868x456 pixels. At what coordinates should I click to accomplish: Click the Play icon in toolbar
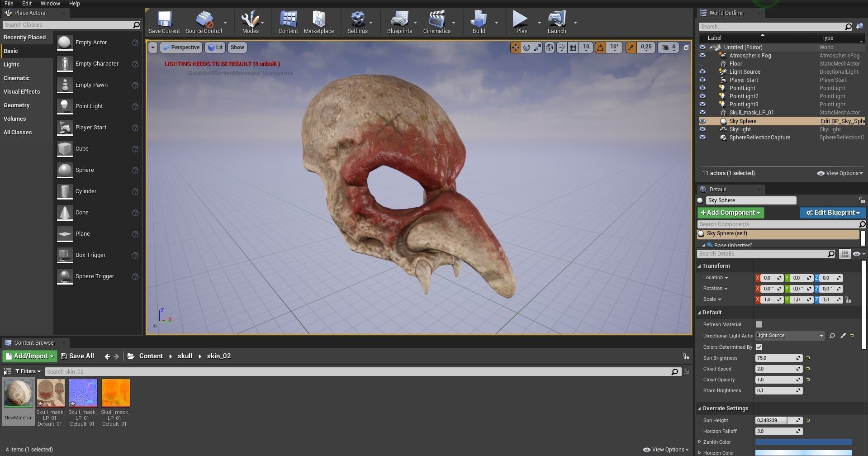[522, 22]
